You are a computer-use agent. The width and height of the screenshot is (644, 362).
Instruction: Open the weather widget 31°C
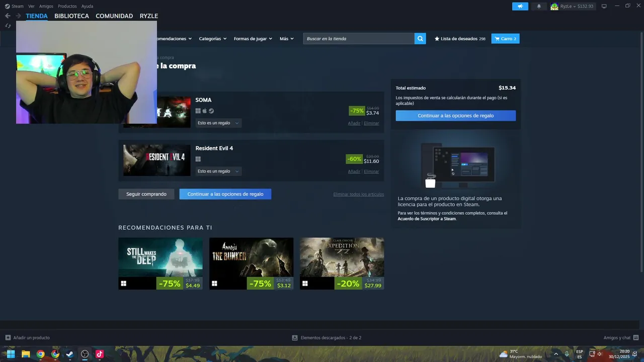click(521, 354)
